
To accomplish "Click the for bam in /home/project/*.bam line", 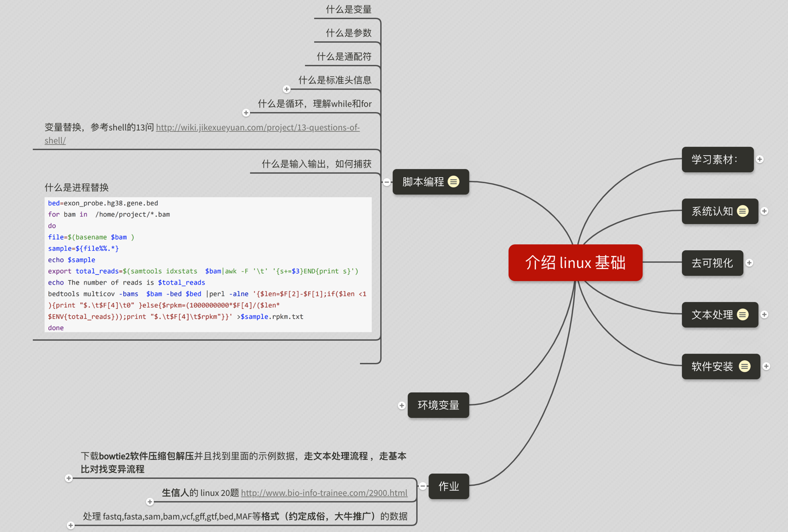I will coord(109,214).
